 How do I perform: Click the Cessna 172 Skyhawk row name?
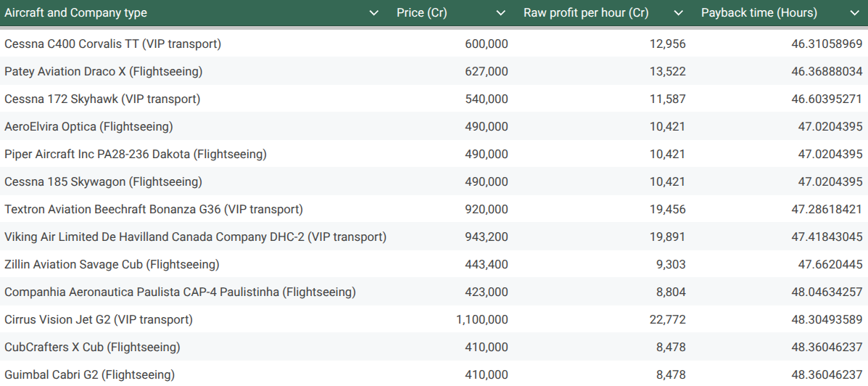[102, 99]
